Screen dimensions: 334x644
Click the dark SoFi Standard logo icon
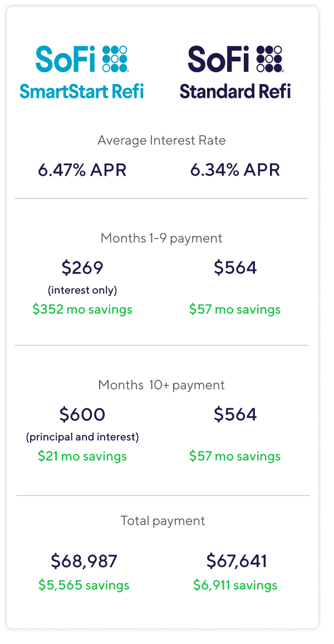268,59
